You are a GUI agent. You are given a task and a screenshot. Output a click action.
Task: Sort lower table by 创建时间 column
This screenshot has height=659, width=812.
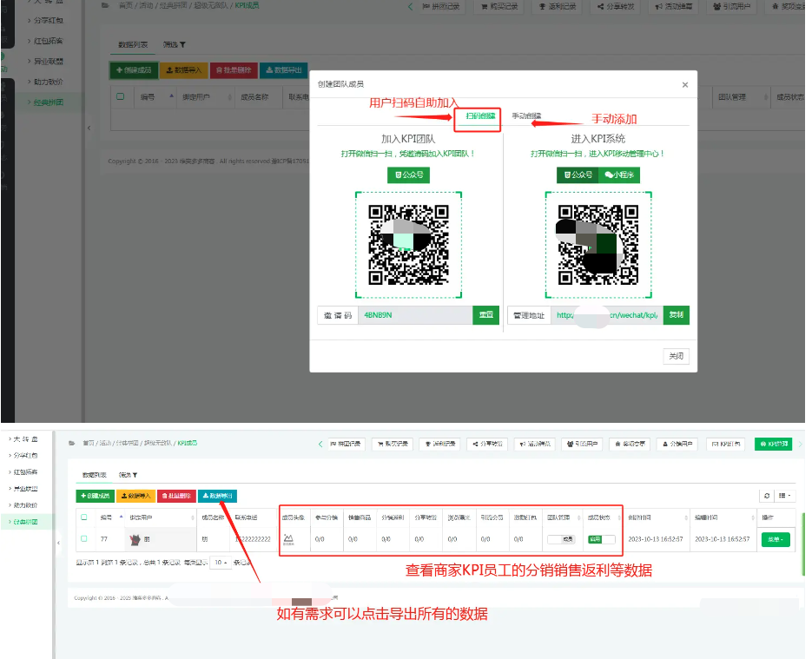tap(657, 517)
